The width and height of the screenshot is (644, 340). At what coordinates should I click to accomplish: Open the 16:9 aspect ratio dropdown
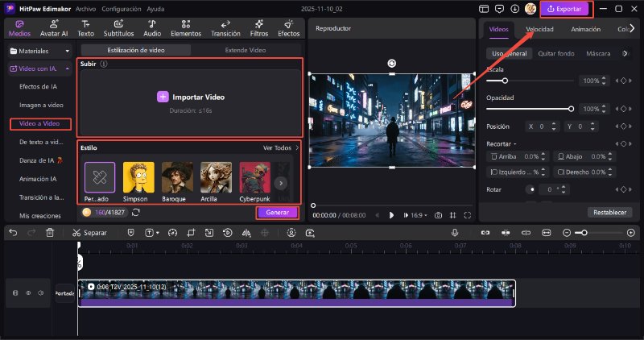[419, 215]
